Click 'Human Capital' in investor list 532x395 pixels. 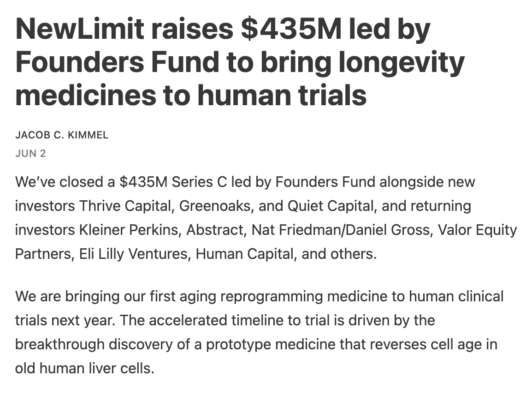(244, 254)
